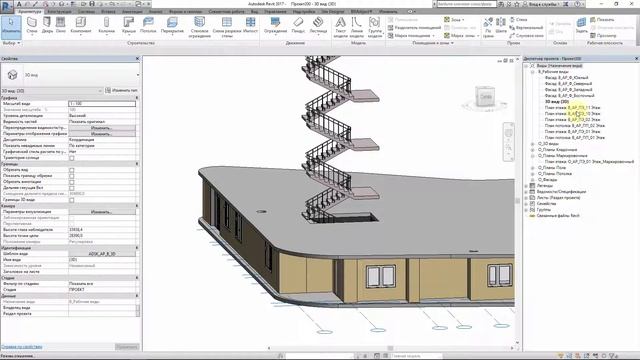640x360 pixels.
Task: Click the Вертикальный opening tool
Action: 526,27
